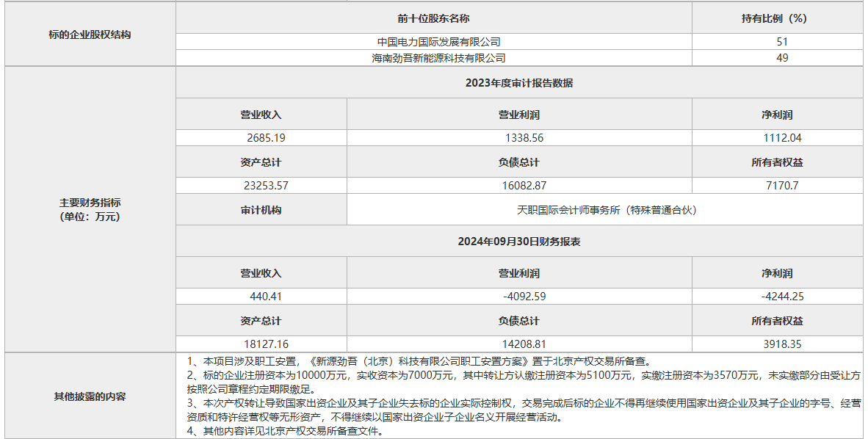
Task: Click the 持有比例（%） column header
Action: pyautogui.click(x=777, y=18)
